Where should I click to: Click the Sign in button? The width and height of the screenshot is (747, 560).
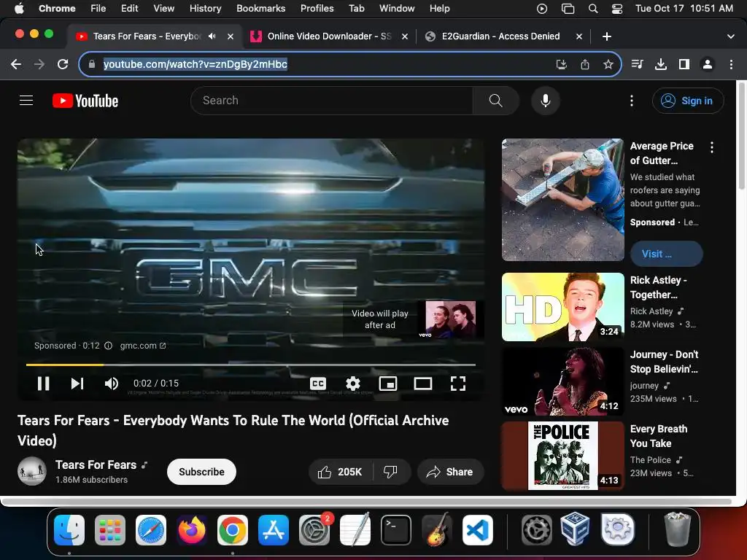click(x=688, y=101)
